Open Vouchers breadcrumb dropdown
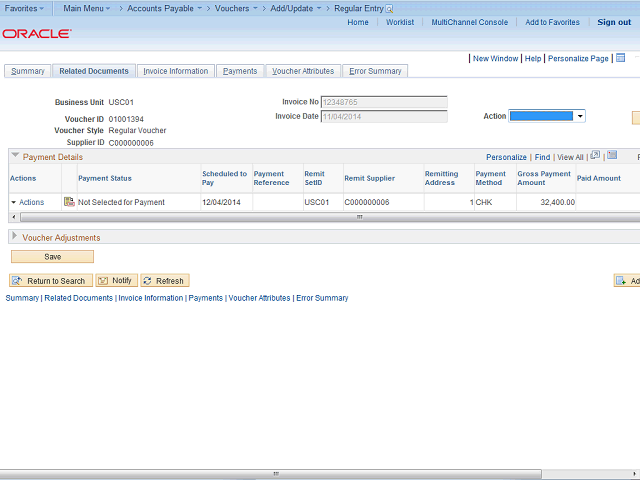This screenshot has height=480, width=640. tap(236, 8)
